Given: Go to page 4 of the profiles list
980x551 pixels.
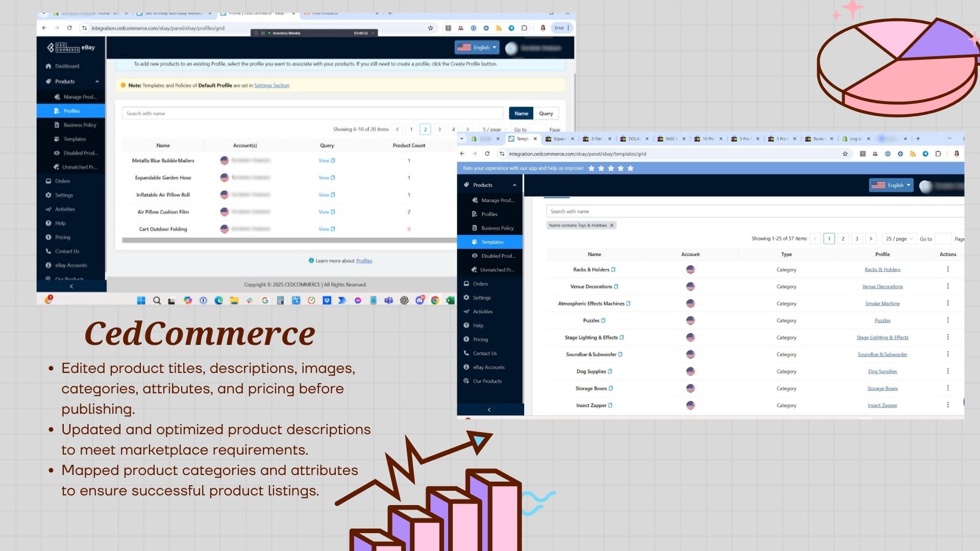Looking at the screenshot, I should point(453,130).
